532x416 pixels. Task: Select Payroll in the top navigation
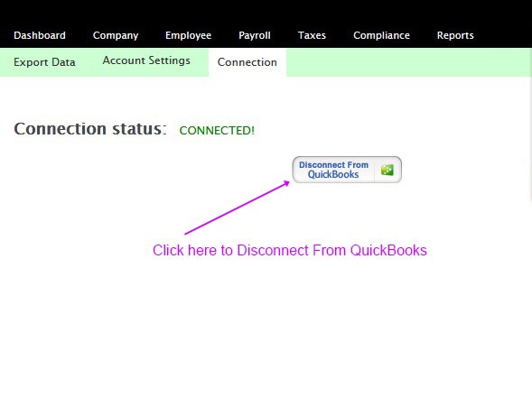255,35
